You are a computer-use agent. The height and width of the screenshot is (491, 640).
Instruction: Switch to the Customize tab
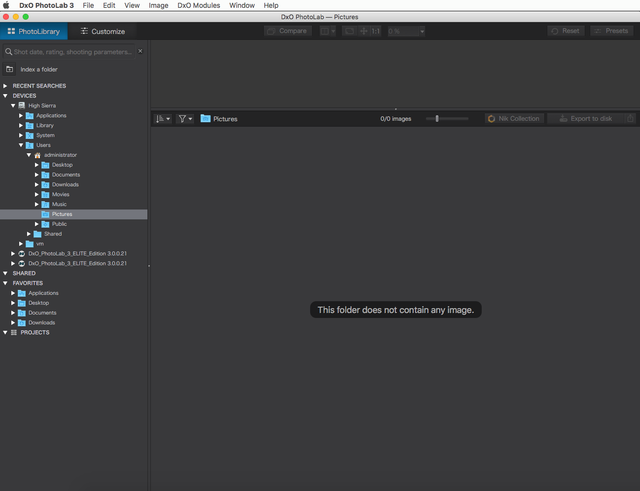(102, 31)
